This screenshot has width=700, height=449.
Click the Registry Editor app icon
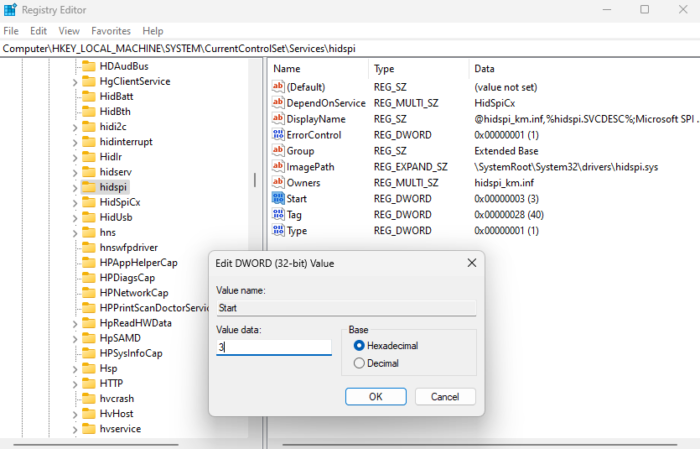(x=10, y=9)
